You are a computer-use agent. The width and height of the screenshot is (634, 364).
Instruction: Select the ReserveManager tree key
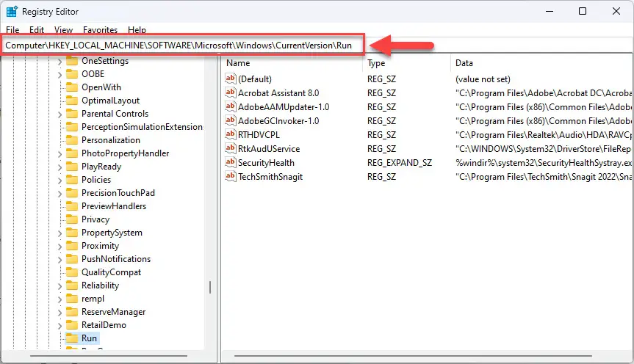114,312
